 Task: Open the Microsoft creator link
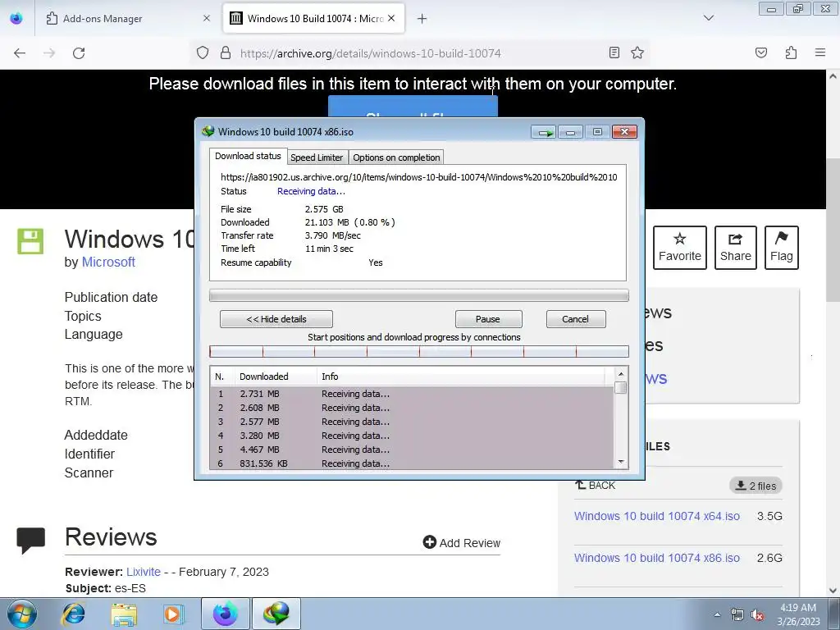click(x=108, y=262)
